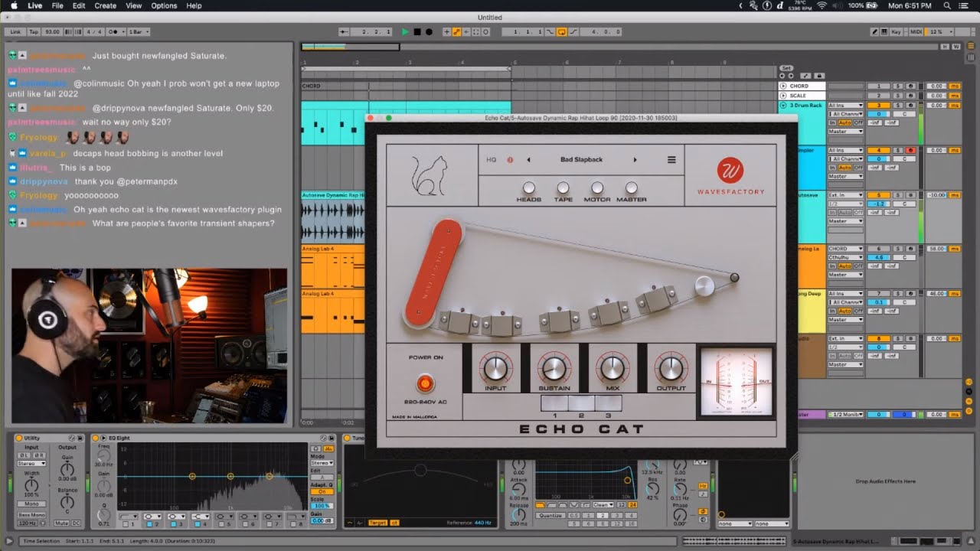The width and height of the screenshot is (980, 551).
Task: Click track activator number 5
Action: 879,195
